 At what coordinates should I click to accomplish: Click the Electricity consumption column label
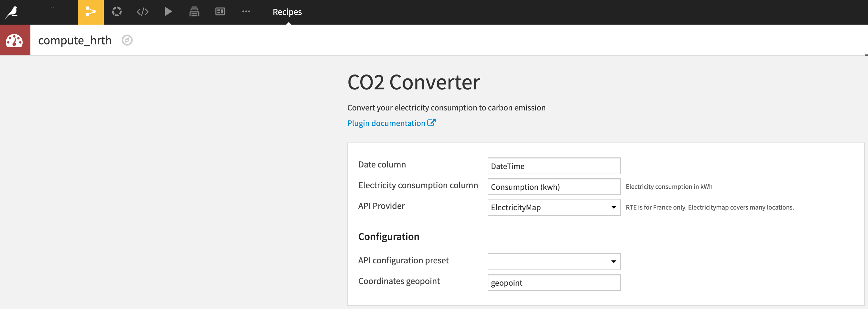click(x=418, y=185)
